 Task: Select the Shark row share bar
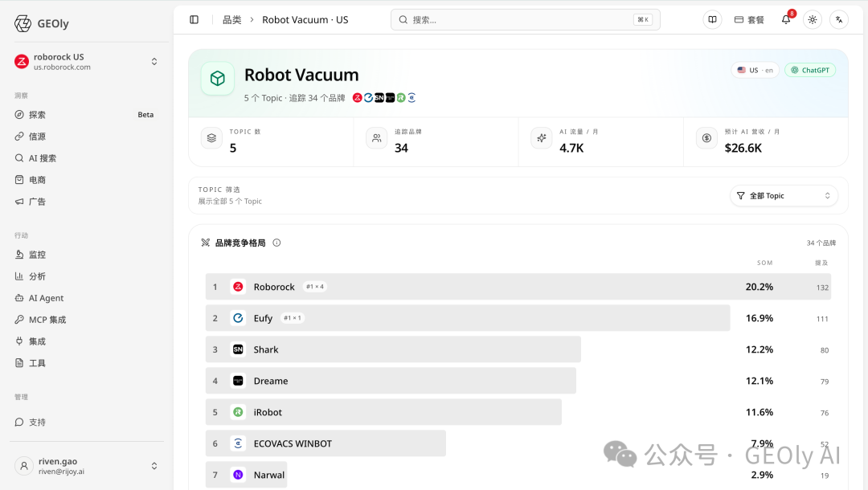click(x=393, y=349)
